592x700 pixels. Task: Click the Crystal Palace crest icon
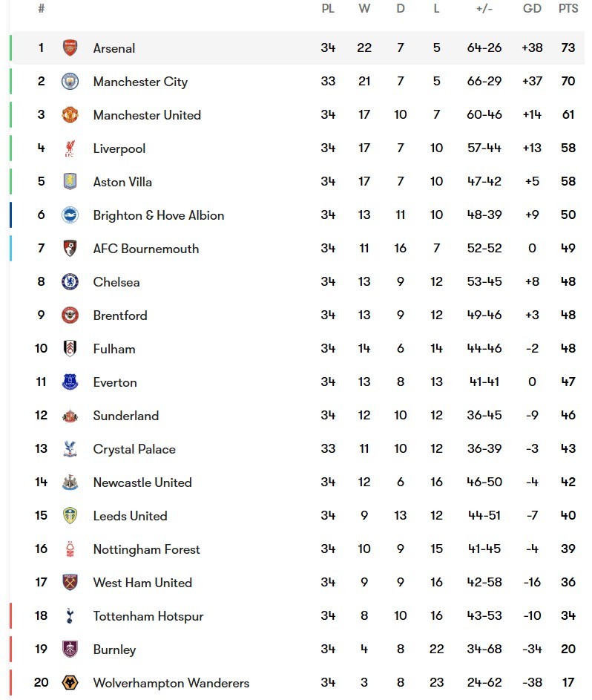click(70, 449)
